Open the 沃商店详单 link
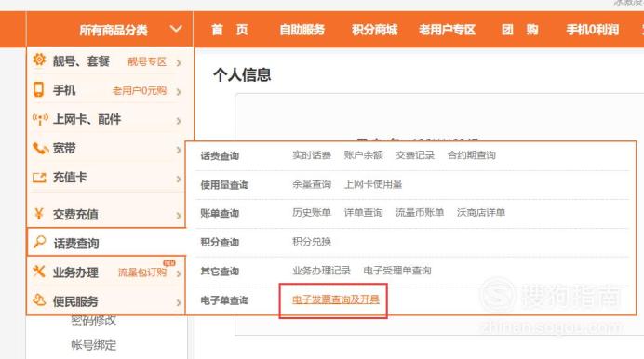 tap(481, 213)
